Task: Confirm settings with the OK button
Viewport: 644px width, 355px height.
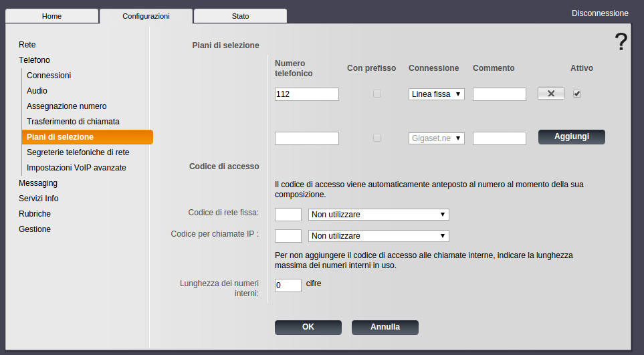Action: click(308, 327)
